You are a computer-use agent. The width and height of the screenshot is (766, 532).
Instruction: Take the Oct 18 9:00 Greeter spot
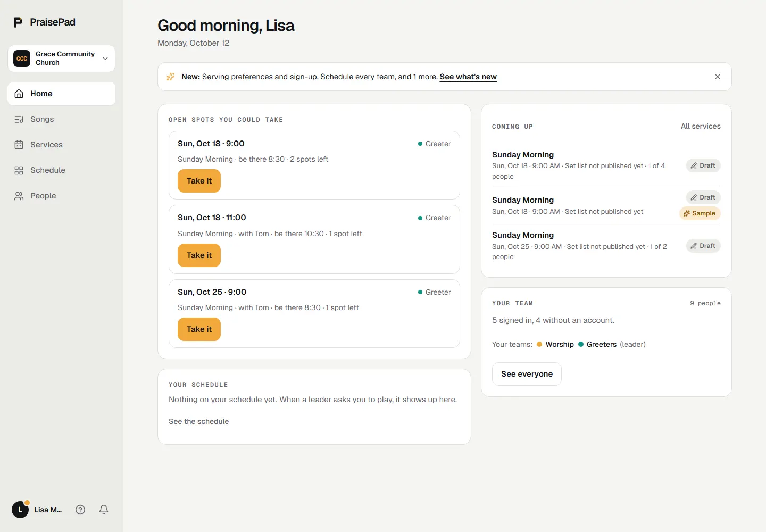tap(199, 181)
